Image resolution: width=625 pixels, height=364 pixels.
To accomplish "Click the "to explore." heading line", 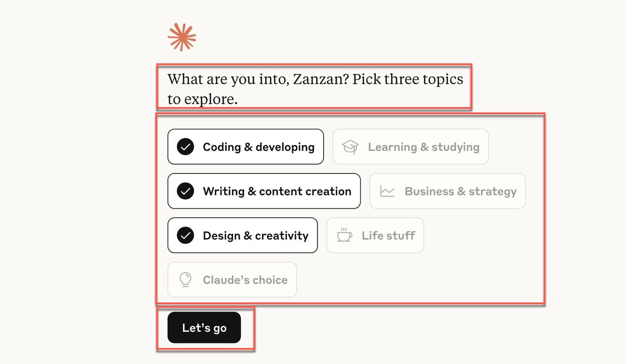I will pos(202,99).
